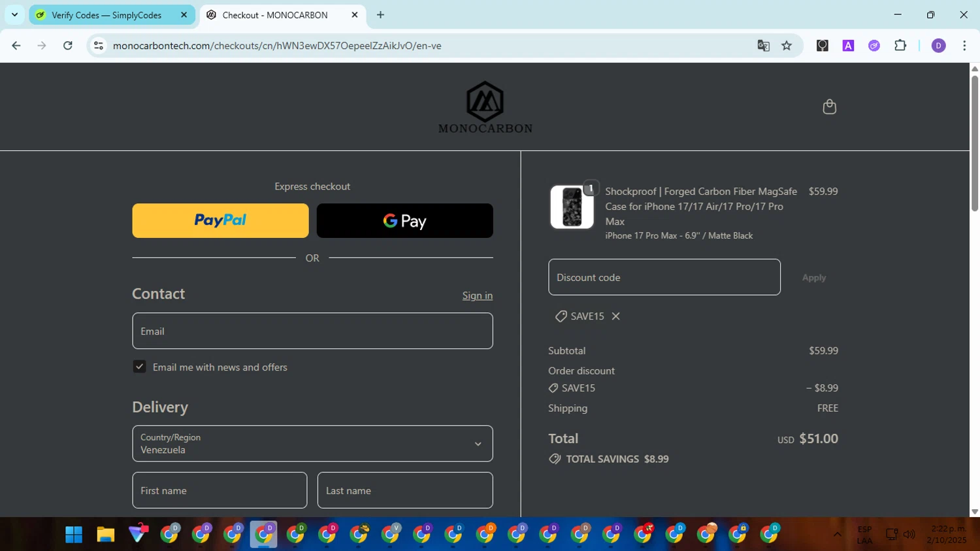Click the page vertical scrollbar
Viewport: 980px width, 551px height.
[x=975, y=144]
